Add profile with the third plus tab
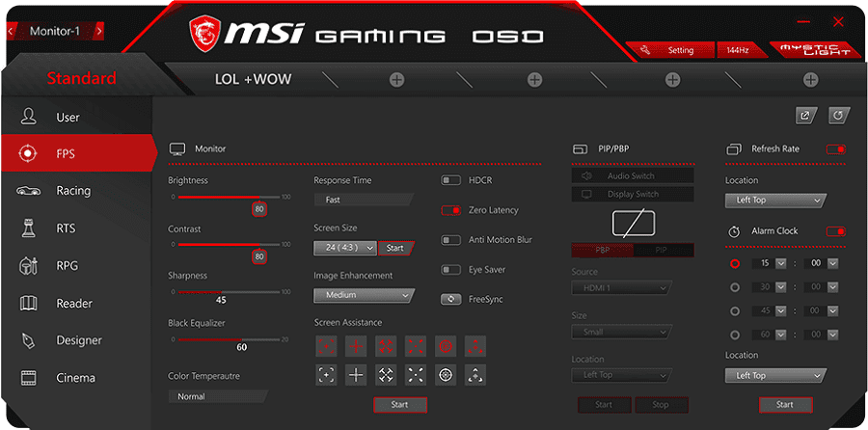 (672, 80)
